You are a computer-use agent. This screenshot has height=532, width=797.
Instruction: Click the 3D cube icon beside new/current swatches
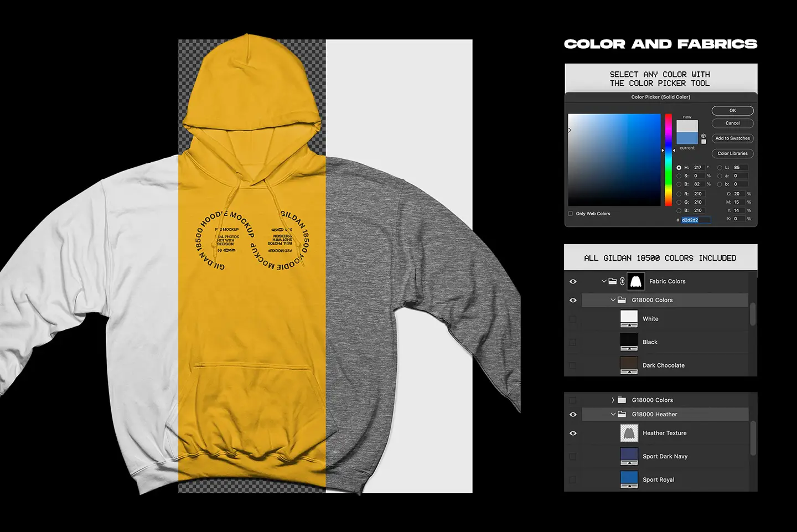(703, 135)
